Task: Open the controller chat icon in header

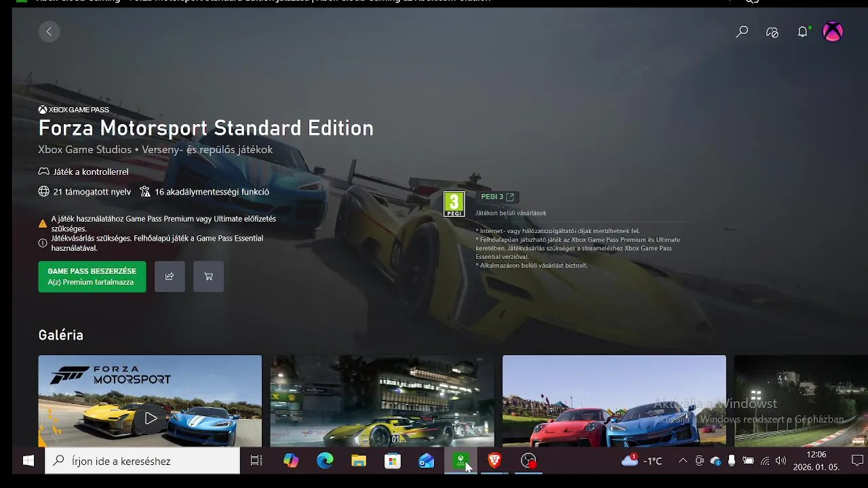Action: (x=772, y=32)
